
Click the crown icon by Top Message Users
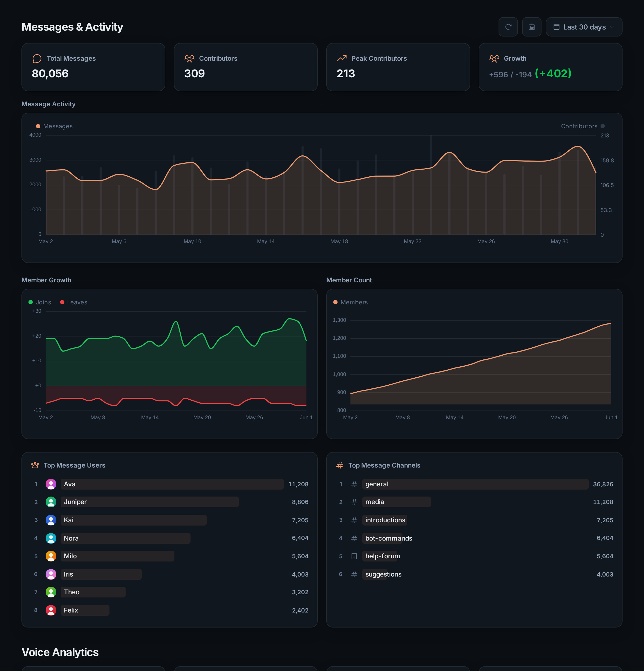35,465
